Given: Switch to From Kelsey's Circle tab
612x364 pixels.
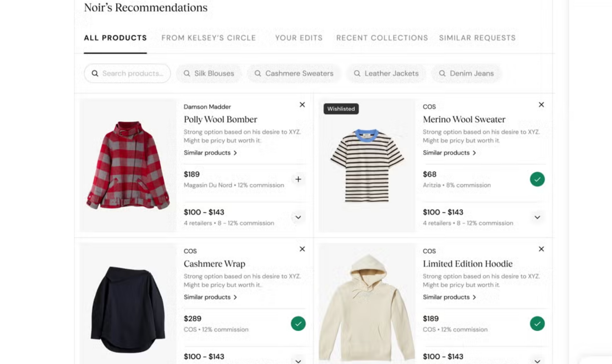Looking at the screenshot, I should pos(209,38).
